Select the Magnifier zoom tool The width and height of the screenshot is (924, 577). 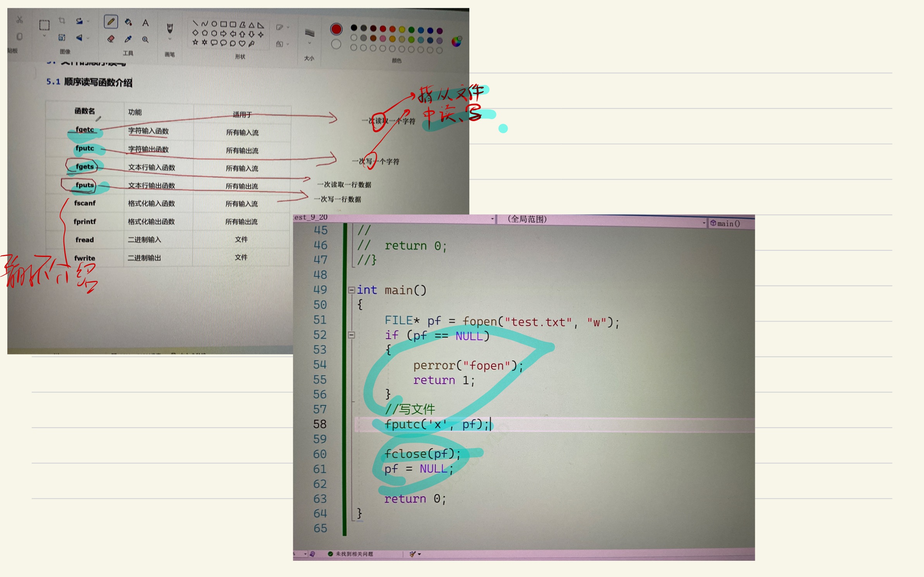point(145,39)
